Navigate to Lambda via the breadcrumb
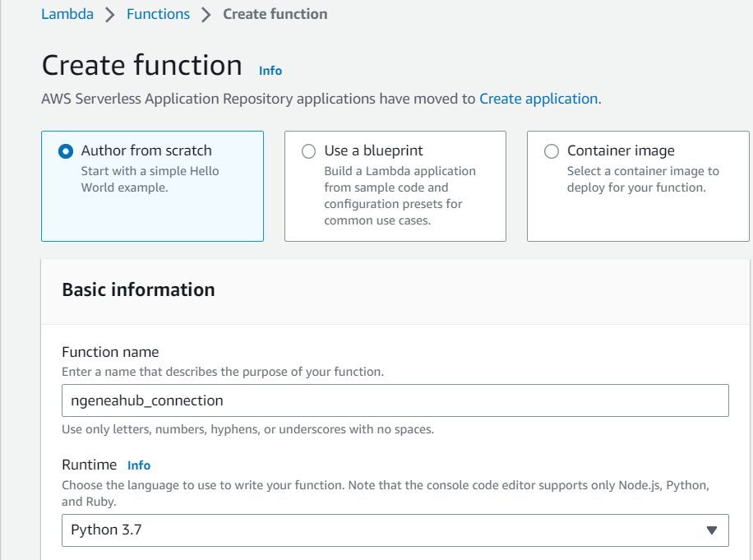 pos(67,13)
